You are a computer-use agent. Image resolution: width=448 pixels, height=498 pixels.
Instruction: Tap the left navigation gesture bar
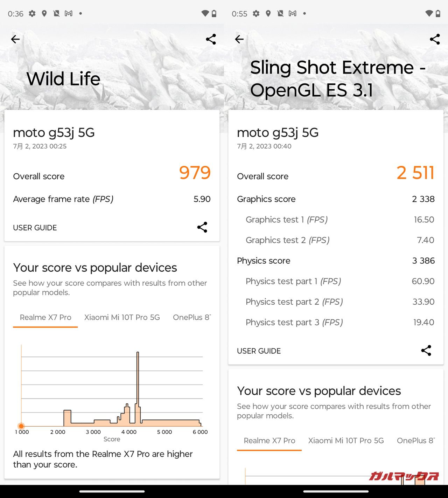pos(112,491)
